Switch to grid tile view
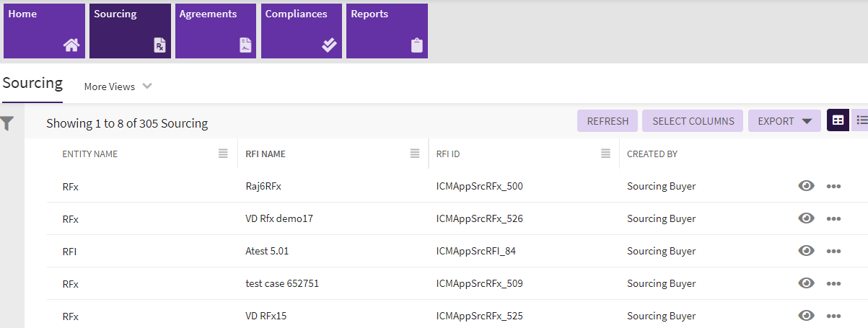The height and width of the screenshot is (328, 868). (838, 121)
